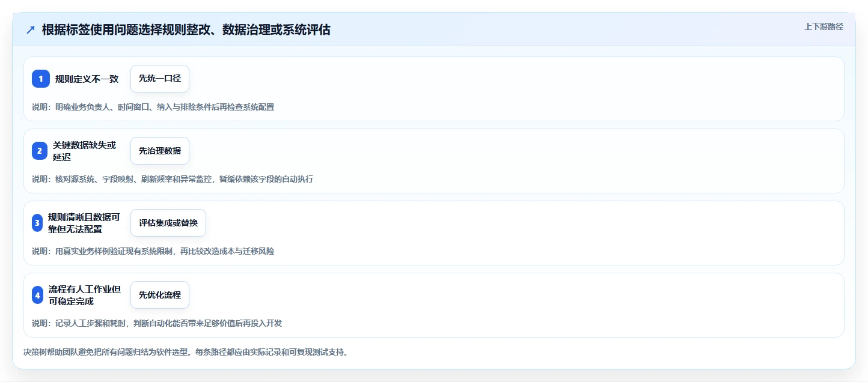
Task: Click the description starting 明确业务负责人
Action: click(x=153, y=107)
